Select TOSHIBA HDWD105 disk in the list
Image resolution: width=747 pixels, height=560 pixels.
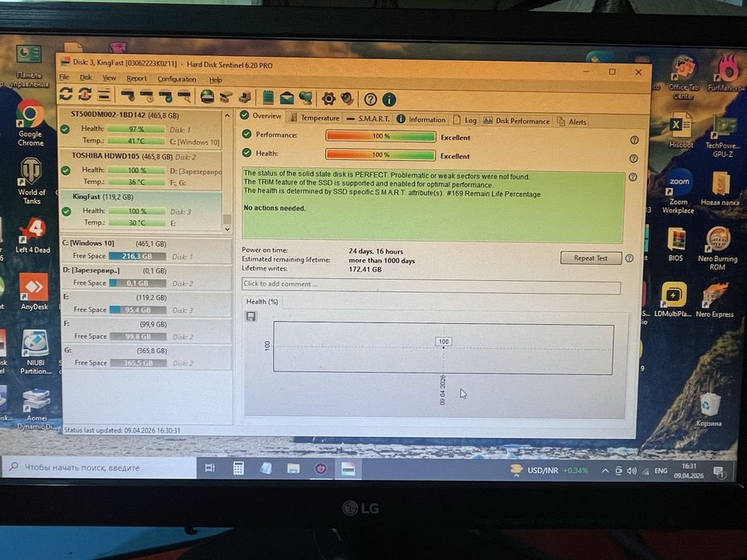click(x=141, y=170)
